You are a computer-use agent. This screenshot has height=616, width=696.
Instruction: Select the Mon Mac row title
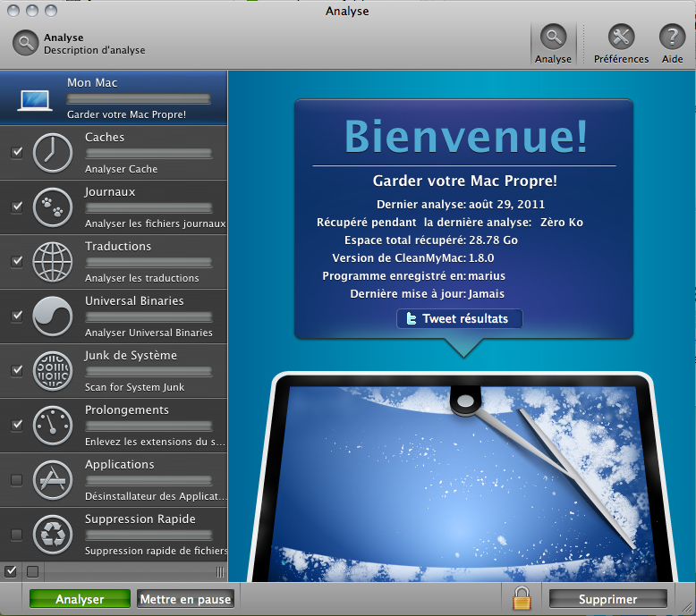click(x=92, y=83)
